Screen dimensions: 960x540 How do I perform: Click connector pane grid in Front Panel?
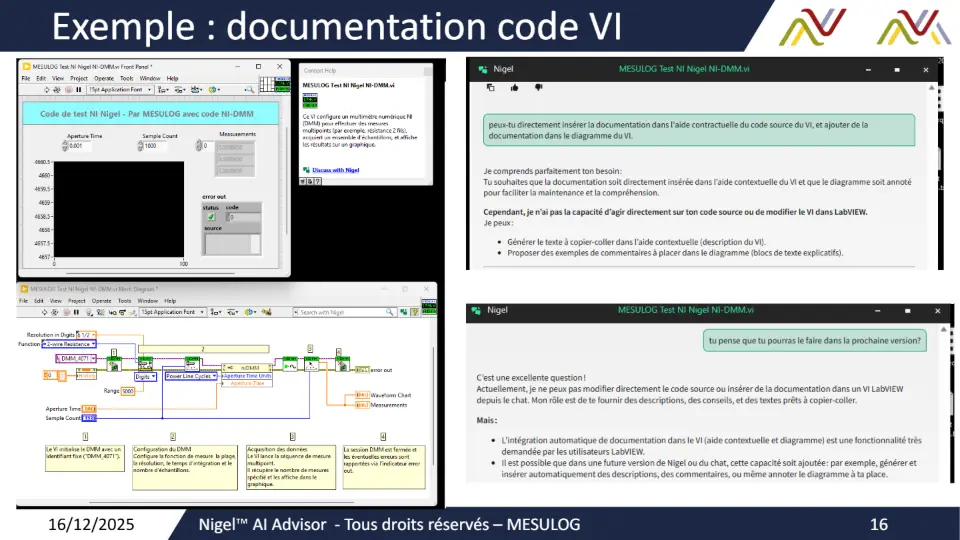click(267, 84)
